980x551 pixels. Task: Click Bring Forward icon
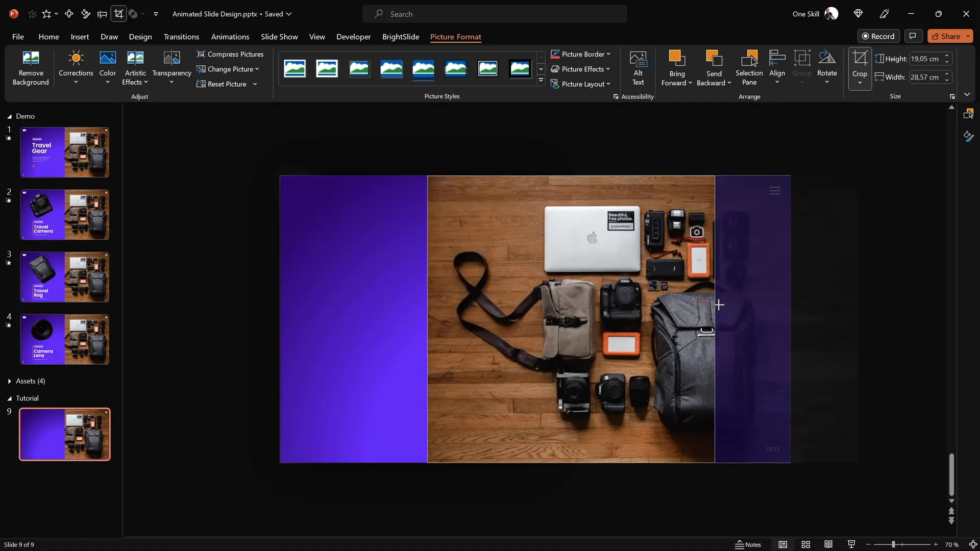(677, 59)
